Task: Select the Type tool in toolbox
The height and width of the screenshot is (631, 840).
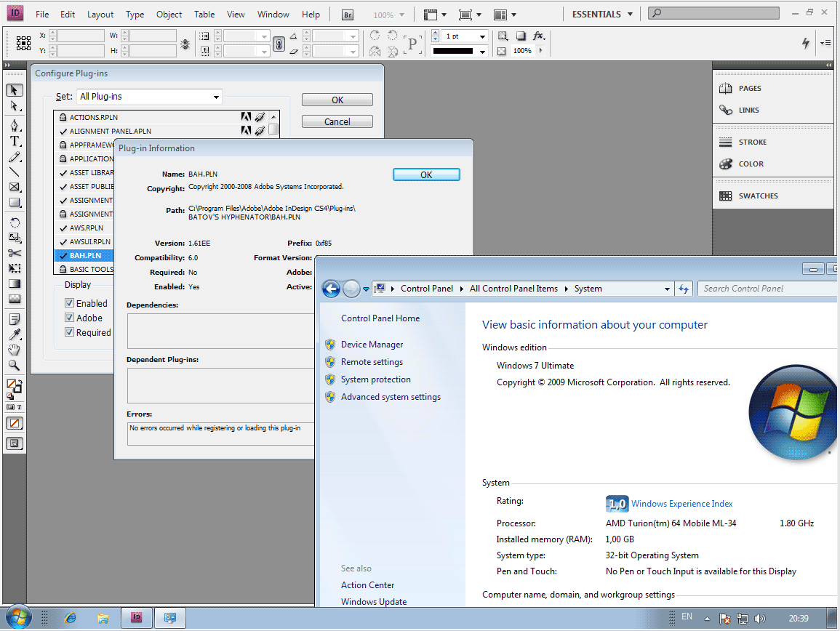Action: 15,141
